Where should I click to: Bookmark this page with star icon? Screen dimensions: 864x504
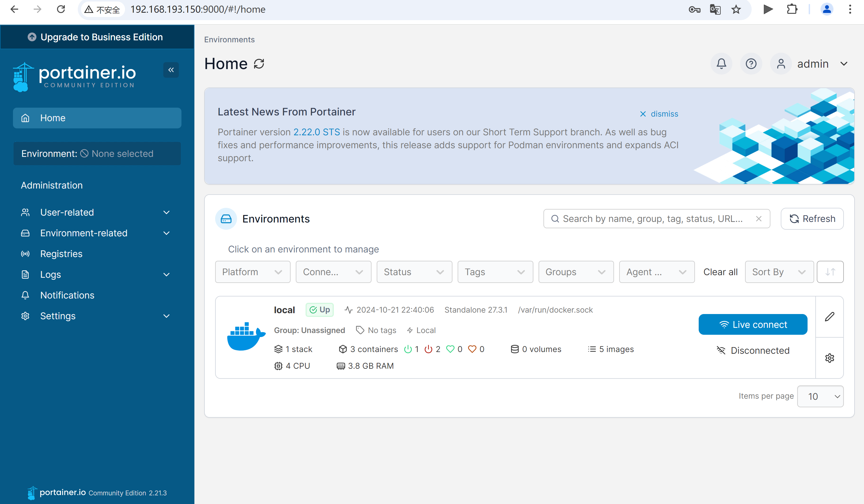[x=736, y=9]
